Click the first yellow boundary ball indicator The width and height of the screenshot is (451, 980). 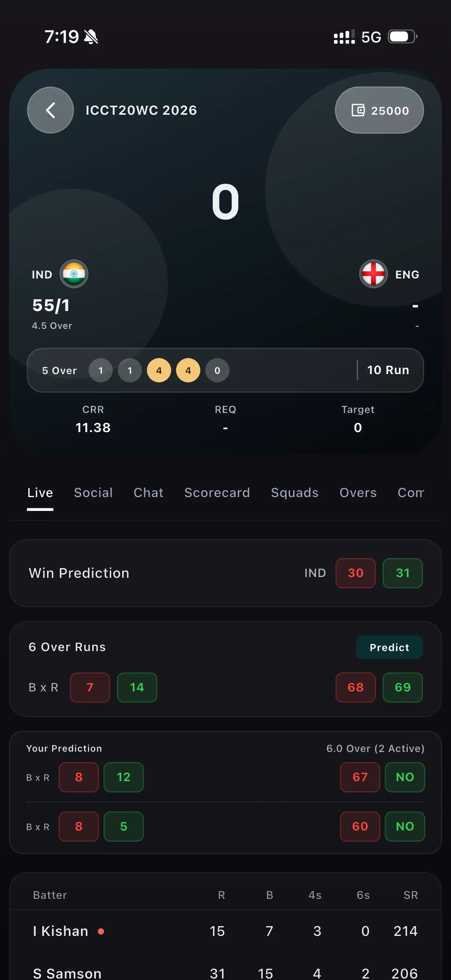pos(159,370)
